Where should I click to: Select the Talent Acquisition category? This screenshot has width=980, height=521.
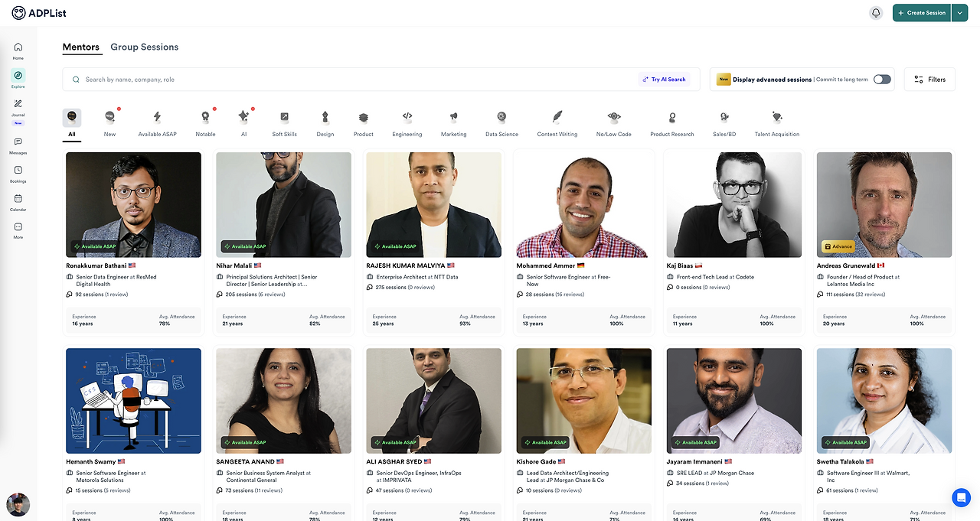pyautogui.click(x=777, y=123)
